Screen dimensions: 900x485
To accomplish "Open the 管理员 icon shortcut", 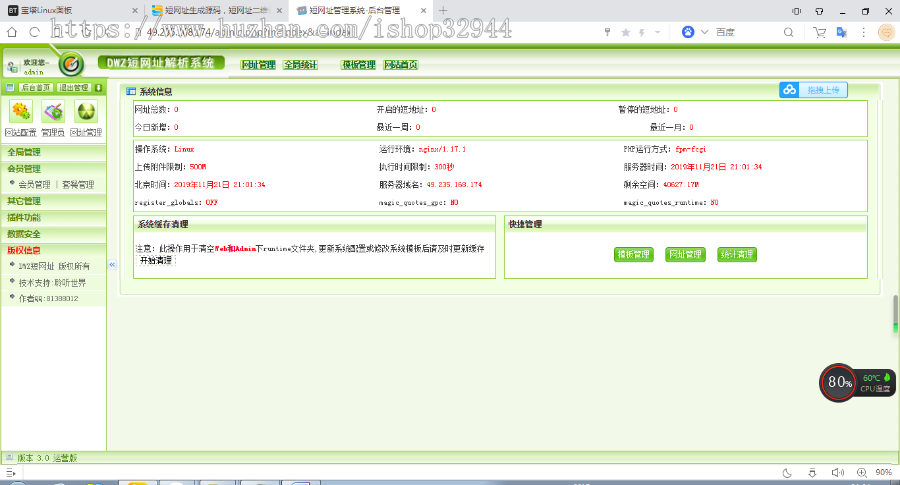I will pyautogui.click(x=53, y=111).
